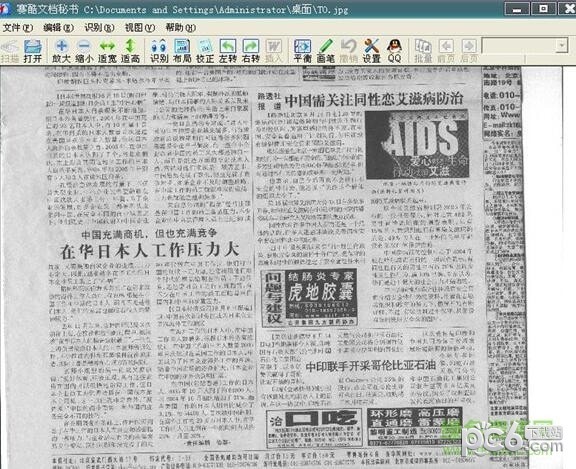
Task: Select the 画笔 brush tool
Action: 325,51
